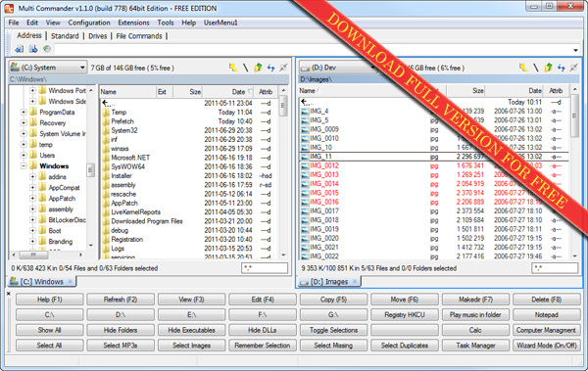The height and width of the screenshot is (371, 588).
Task: Click the first icon in the Address toolbar
Action: 20,49
